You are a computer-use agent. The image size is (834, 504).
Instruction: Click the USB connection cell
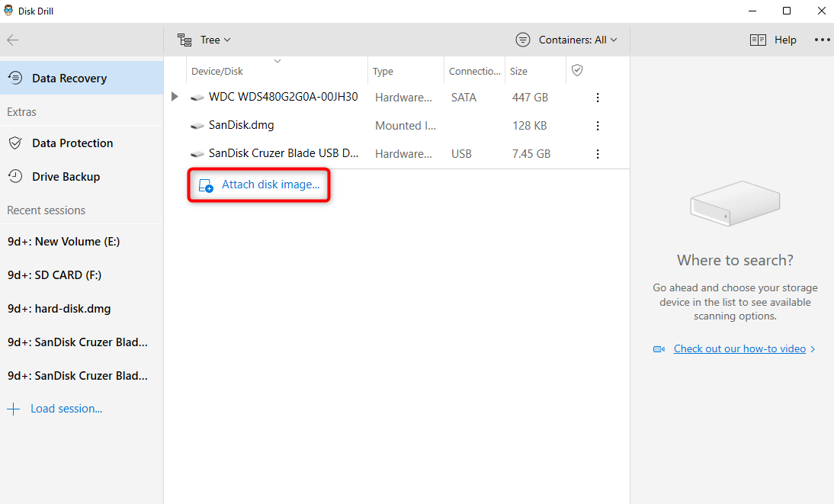[461, 154]
